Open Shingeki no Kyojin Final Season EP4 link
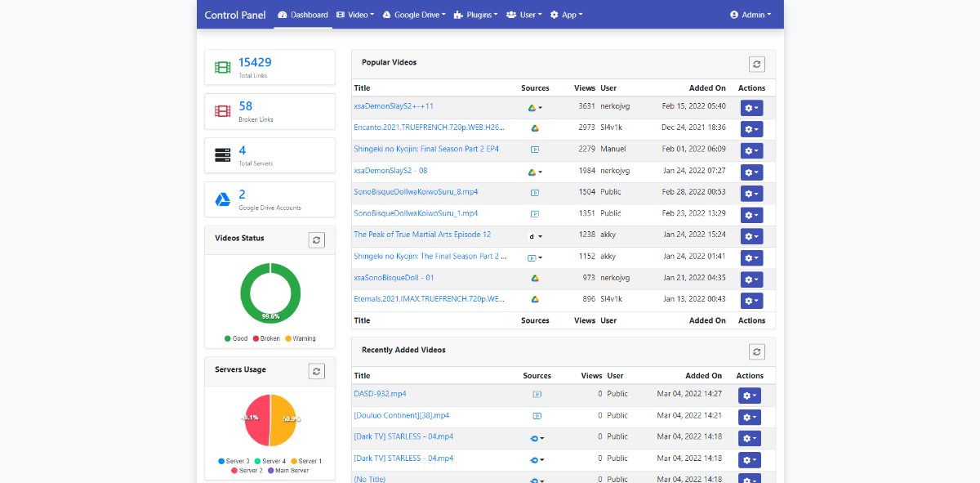The width and height of the screenshot is (980, 483). (x=425, y=150)
